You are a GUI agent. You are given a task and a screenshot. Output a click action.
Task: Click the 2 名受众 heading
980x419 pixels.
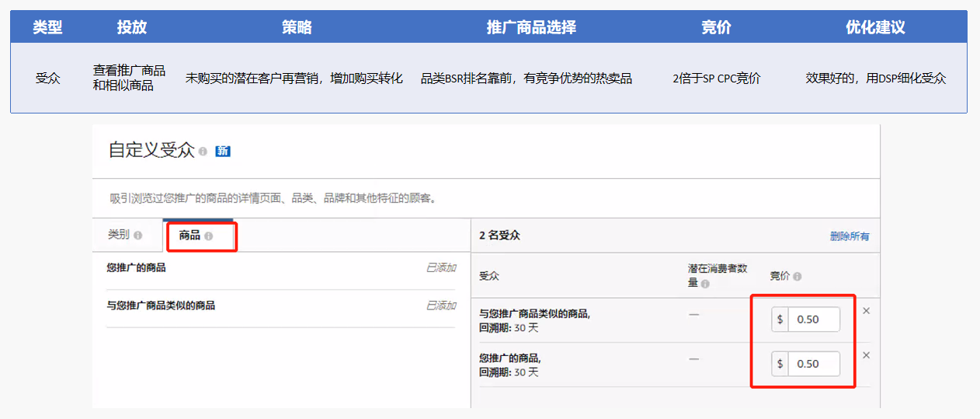[x=500, y=235]
